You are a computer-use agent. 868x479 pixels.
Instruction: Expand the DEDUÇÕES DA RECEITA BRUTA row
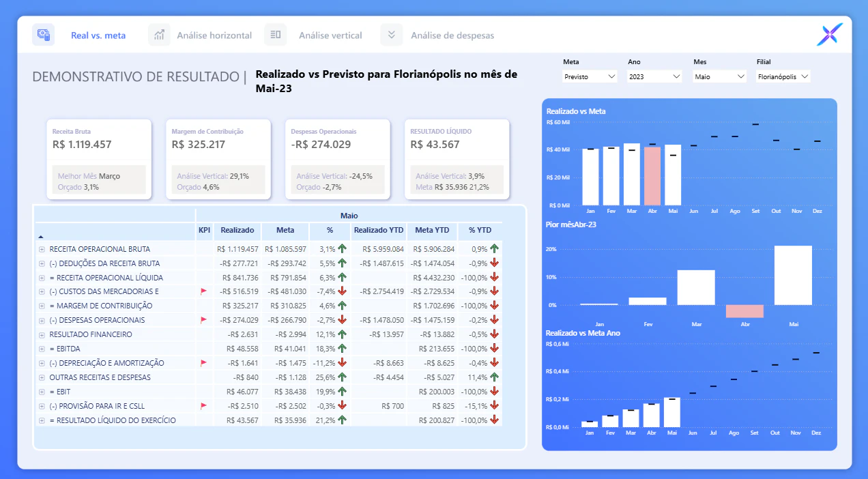(42, 263)
